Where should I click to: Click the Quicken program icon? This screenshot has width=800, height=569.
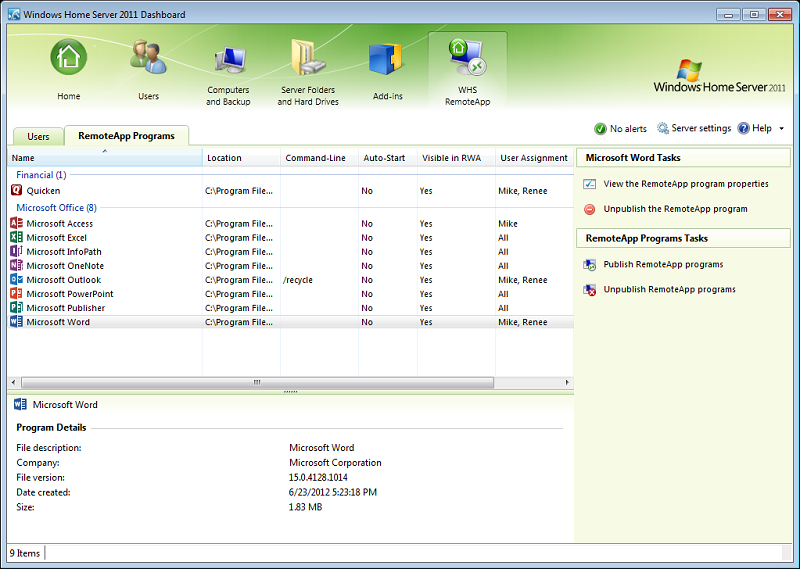click(16, 190)
